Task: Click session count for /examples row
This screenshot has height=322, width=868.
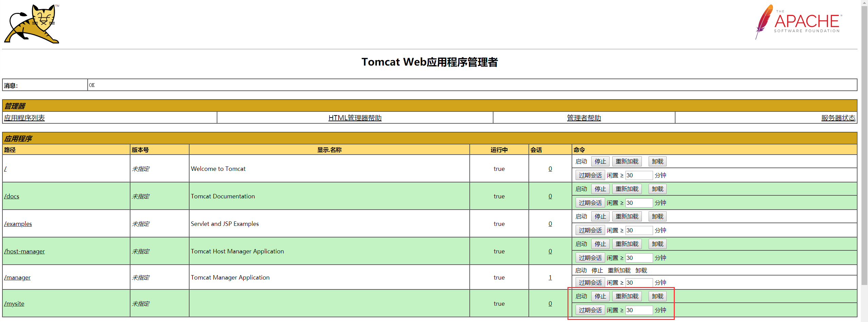Action: 550,224
